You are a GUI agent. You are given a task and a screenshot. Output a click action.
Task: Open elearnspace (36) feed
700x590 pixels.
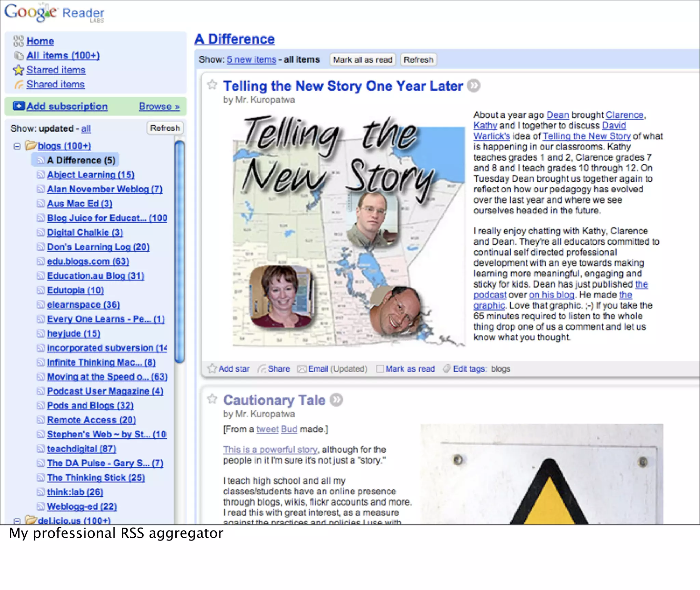coord(83,304)
